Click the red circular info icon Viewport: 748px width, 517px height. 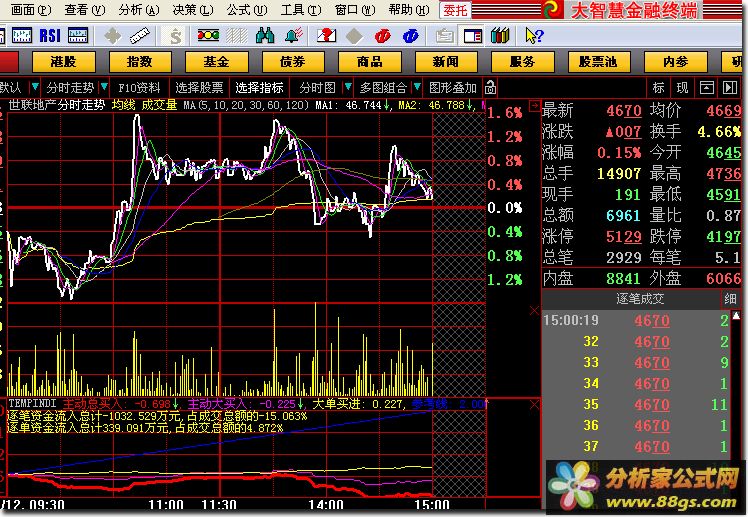point(383,36)
